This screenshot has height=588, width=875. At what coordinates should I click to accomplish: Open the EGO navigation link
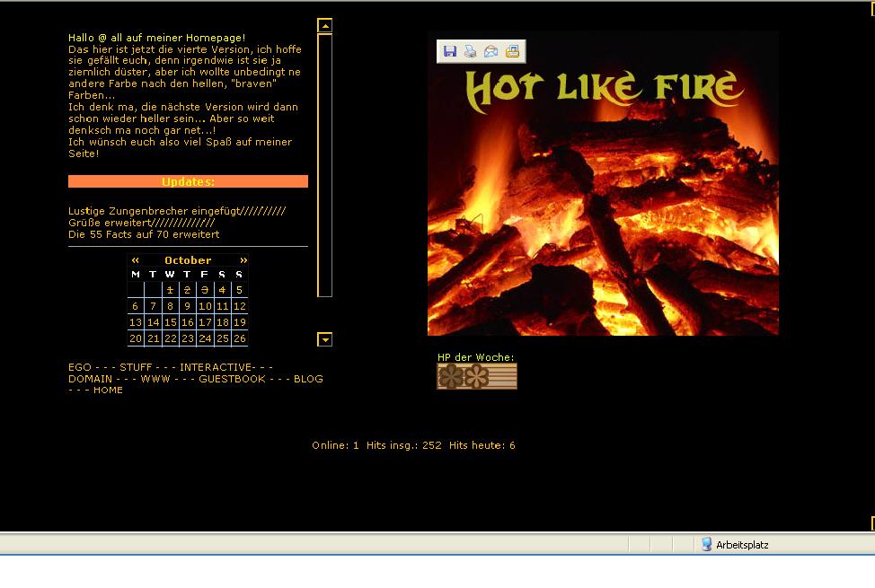[80, 367]
